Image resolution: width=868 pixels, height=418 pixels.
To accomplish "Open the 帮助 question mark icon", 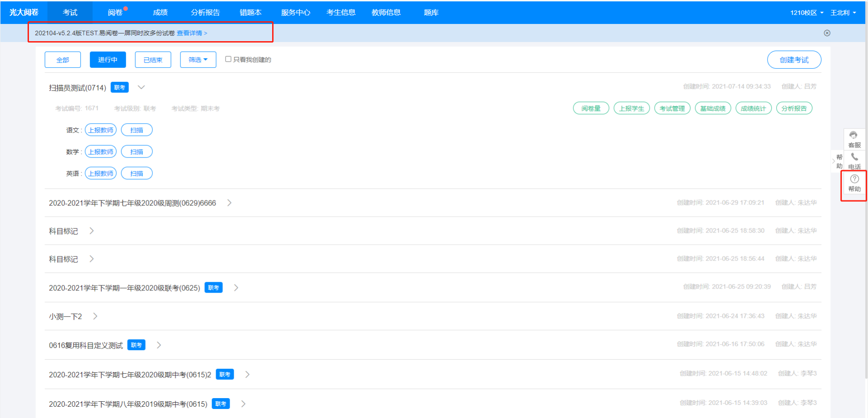I will click(x=854, y=179).
